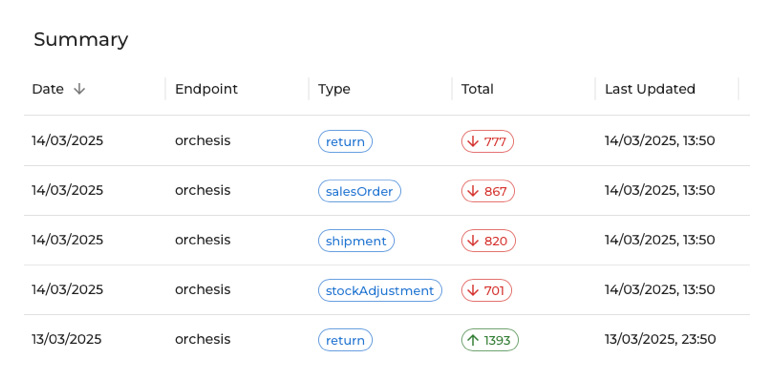
Task: Sort by the Endpoint column header
Action: (206, 89)
